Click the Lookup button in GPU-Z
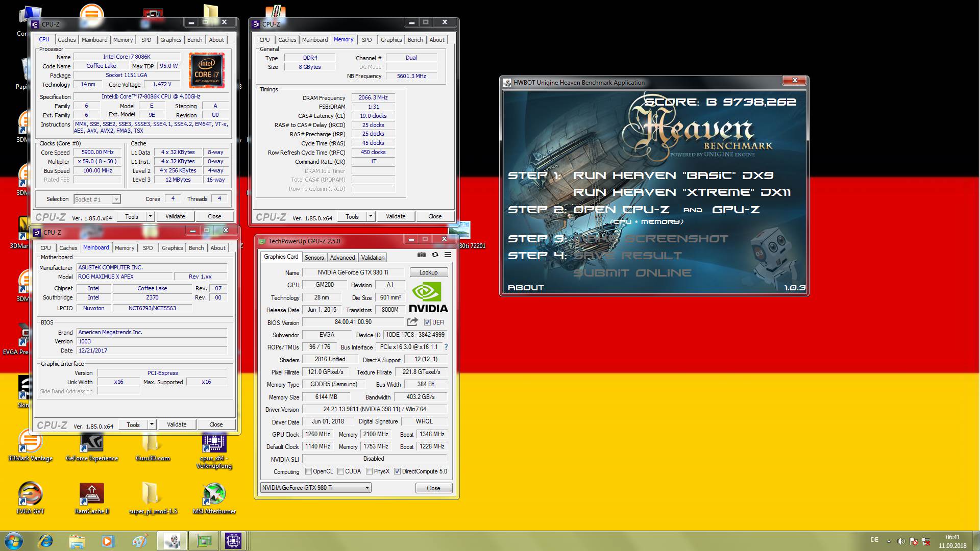Screen dimensions: 980x551 coord(428,272)
